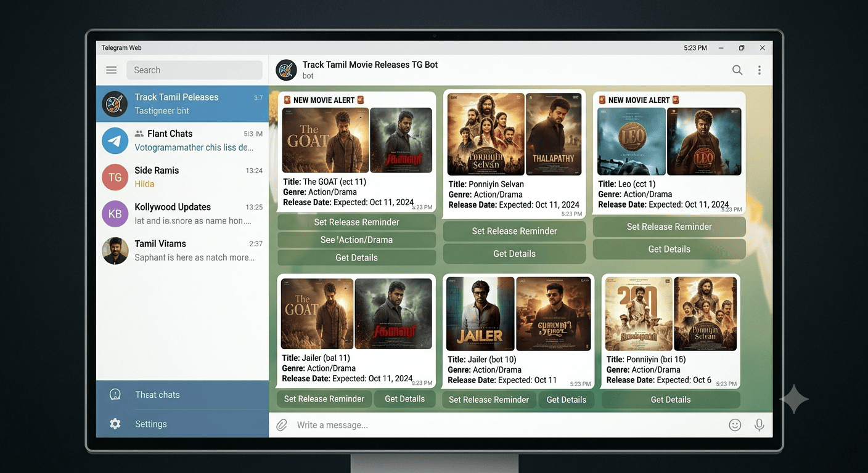This screenshot has width=868, height=473.
Task: Click the 'Title: Leo (cct 1)' text
Action: pyautogui.click(x=627, y=184)
